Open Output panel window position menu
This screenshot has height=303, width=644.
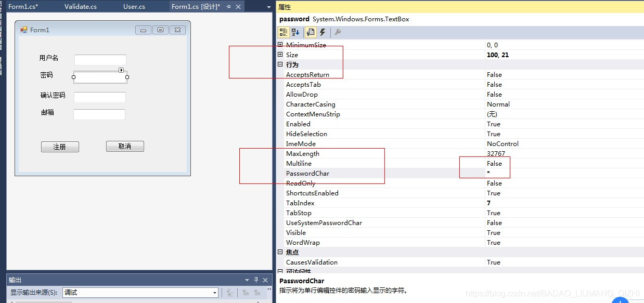[247, 280]
